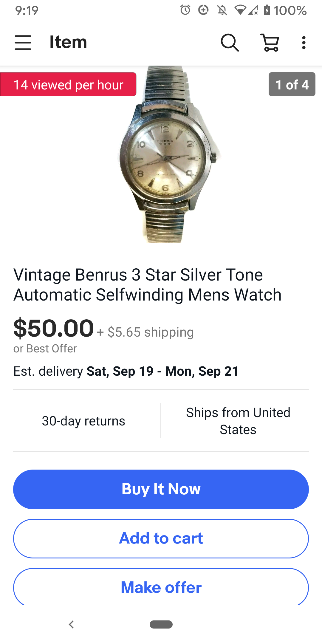Image resolution: width=322 pixels, height=644 pixels.
Task: Open the shopping cart
Action: (x=270, y=43)
